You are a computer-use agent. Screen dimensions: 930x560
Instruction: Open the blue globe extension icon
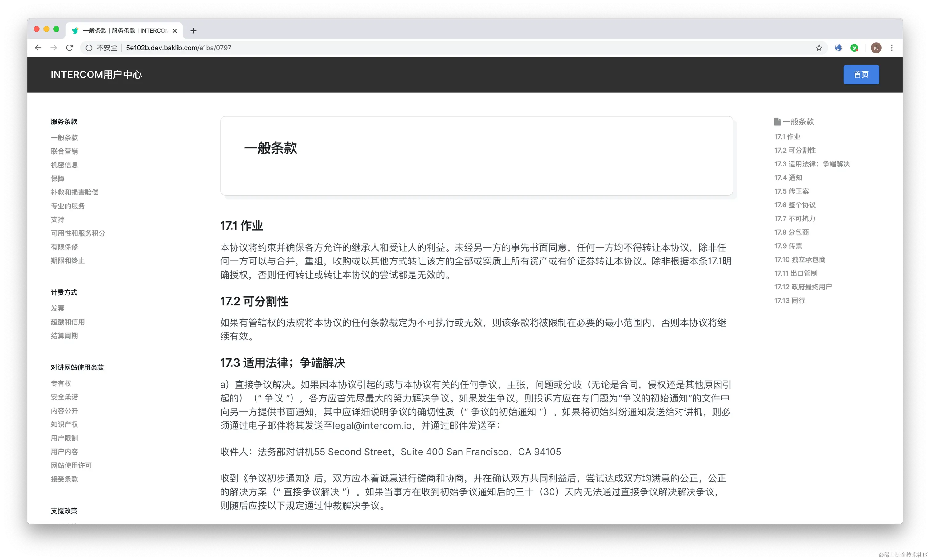[838, 48]
